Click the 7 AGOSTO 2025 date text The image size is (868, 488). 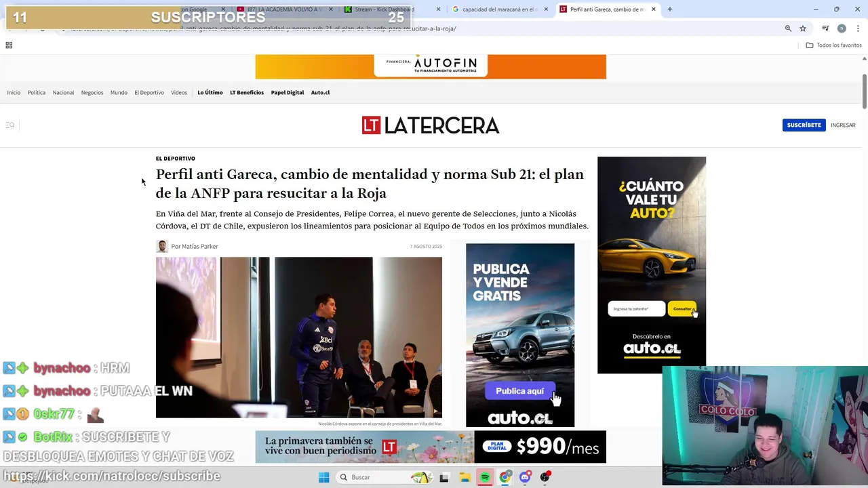click(x=426, y=247)
